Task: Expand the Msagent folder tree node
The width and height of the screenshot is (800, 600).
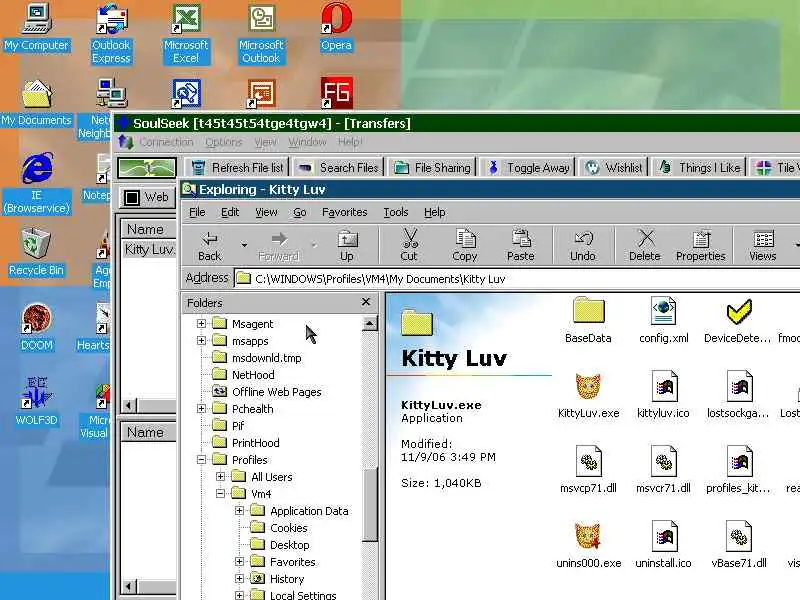Action: tap(202, 323)
